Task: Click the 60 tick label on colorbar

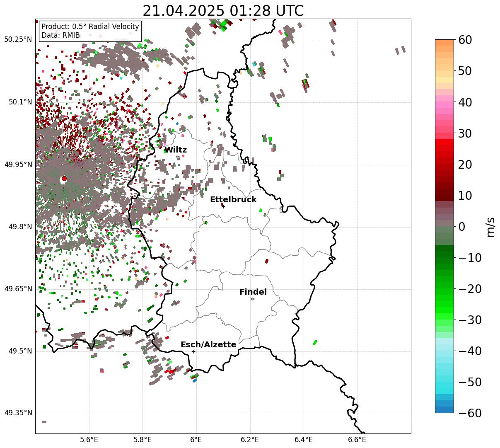Action: click(466, 40)
